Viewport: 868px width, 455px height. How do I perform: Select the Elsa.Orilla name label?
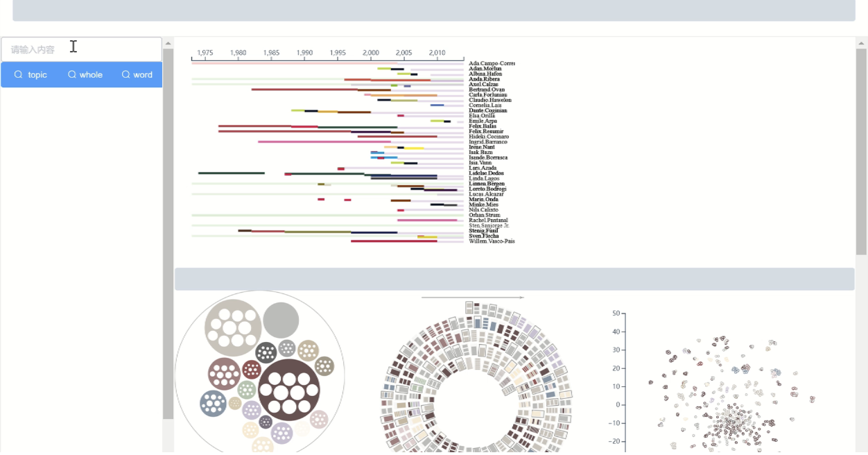tap(482, 116)
